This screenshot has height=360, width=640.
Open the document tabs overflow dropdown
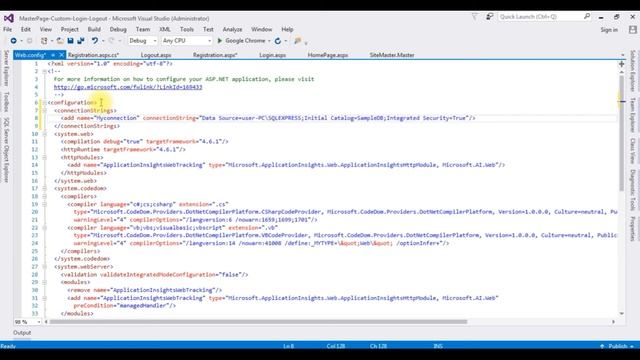click(x=623, y=55)
